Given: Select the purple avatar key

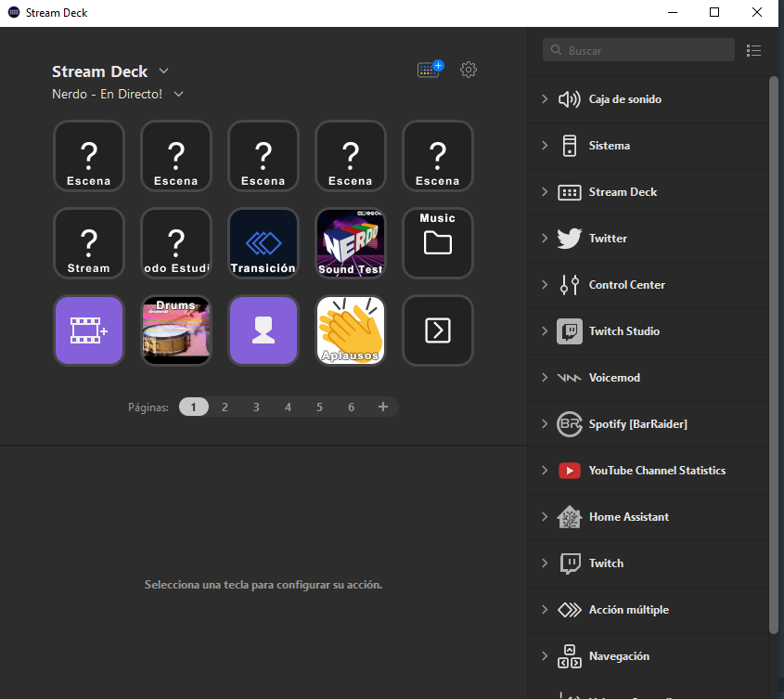Looking at the screenshot, I should tap(263, 330).
